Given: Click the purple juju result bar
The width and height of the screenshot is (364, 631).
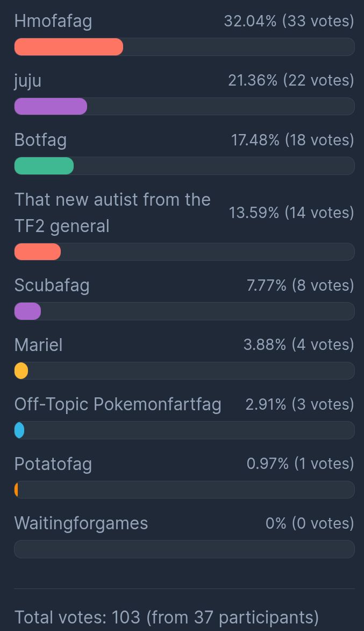Looking at the screenshot, I should [x=51, y=107].
